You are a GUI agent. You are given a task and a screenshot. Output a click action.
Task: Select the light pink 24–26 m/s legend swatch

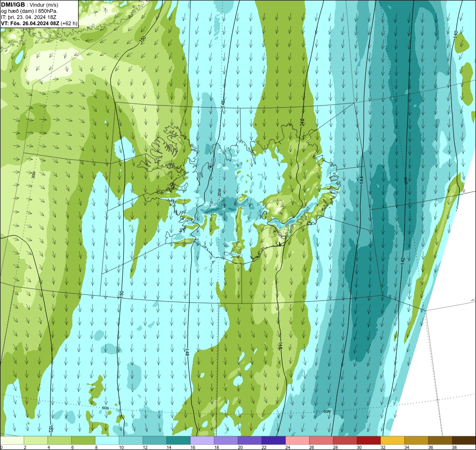click(297, 440)
